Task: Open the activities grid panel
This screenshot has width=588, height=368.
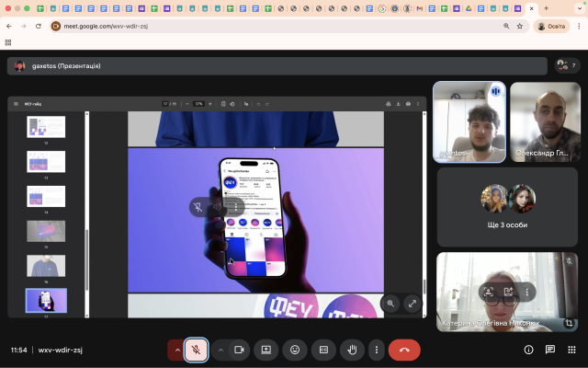Action: point(571,350)
